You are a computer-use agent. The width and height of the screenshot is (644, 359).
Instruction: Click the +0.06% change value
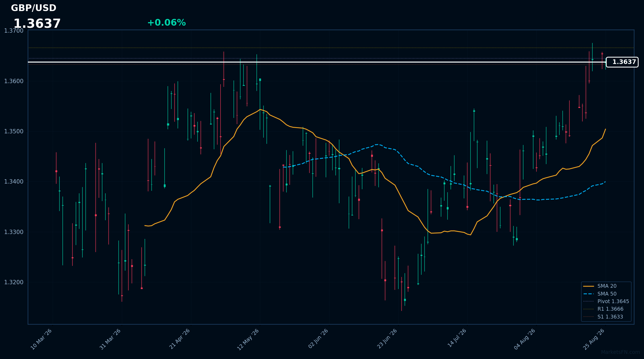[166, 23]
